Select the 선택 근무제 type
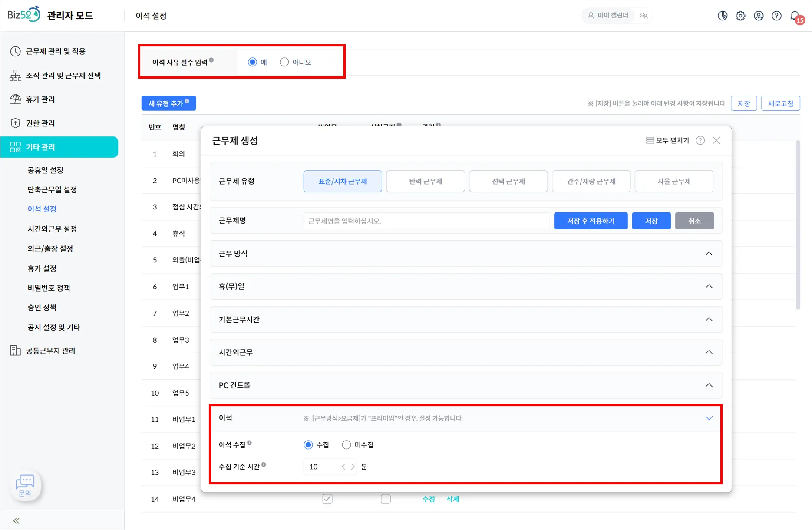Image resolution: width=812 pixels, height=530 pixels. coord(508,181)
